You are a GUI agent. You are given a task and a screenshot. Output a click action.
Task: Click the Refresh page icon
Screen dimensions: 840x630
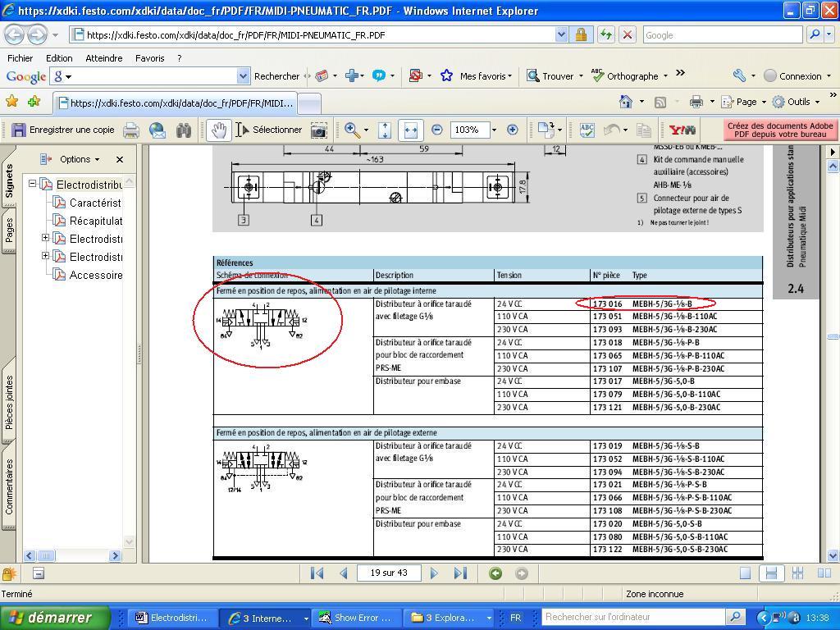pos(606,34)
